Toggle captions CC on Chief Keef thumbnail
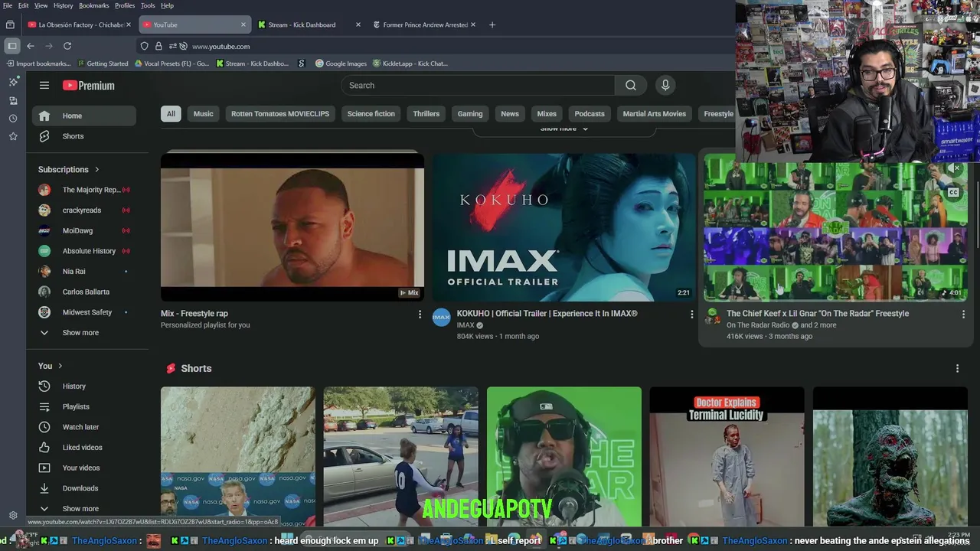This screenshot has height=551, width=980. tap(954, 193)
